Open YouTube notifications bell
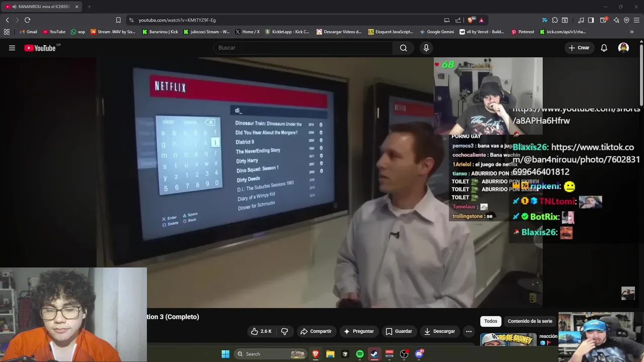 click(604, 48)
